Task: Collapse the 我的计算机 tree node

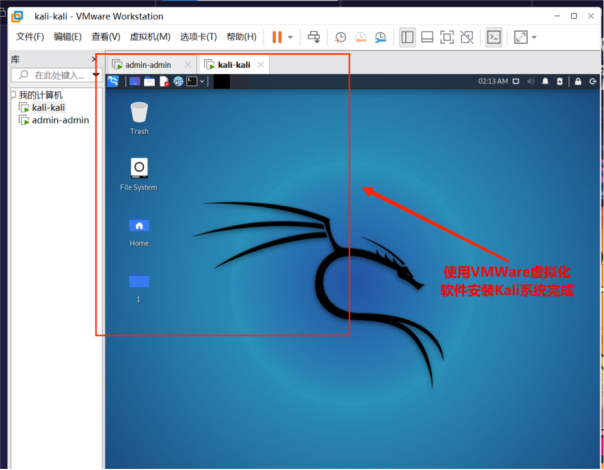Action: [x=13, y=94]
